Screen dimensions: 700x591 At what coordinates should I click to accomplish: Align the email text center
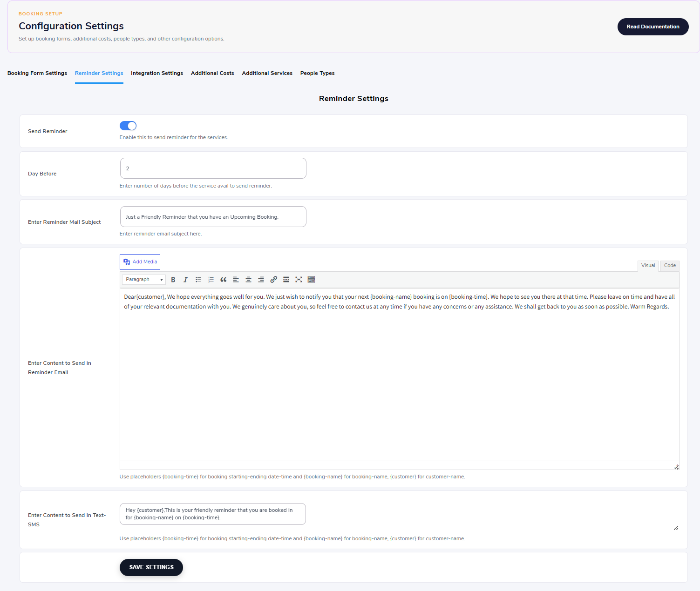(249, 280)
